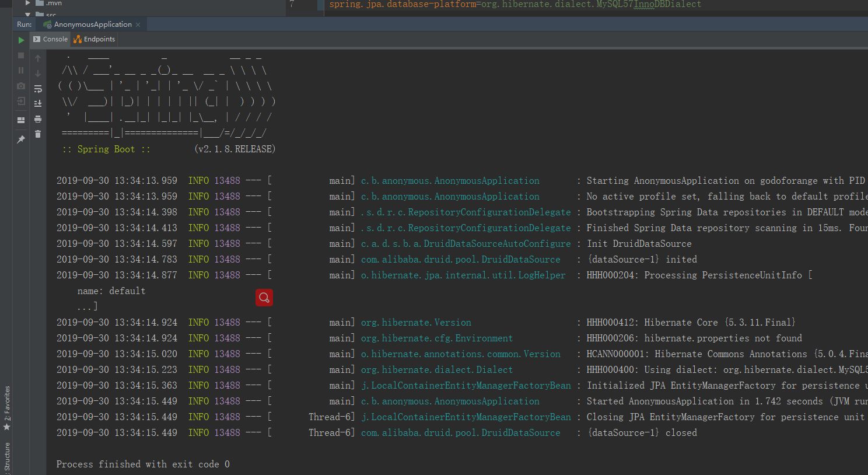Click the 'name: default' console line

[x=111, y=291]
